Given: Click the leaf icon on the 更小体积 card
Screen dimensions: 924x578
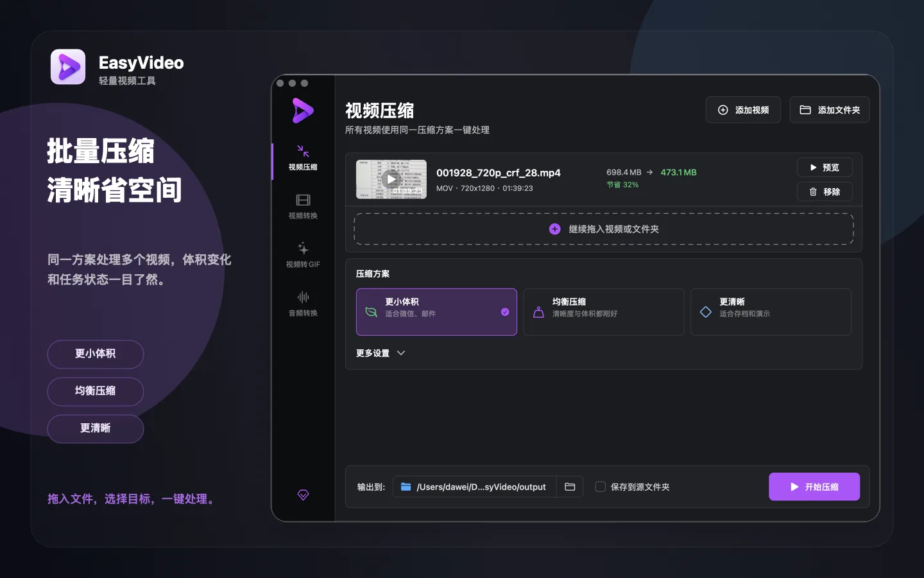Looking at the screenshot, I should (371, 312).
